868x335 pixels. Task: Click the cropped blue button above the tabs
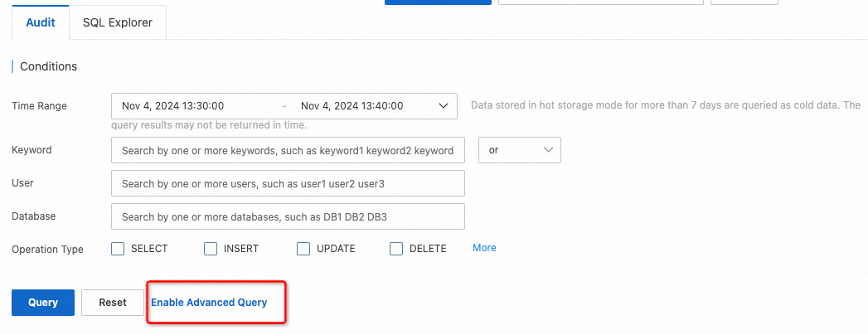click(438, 2)
